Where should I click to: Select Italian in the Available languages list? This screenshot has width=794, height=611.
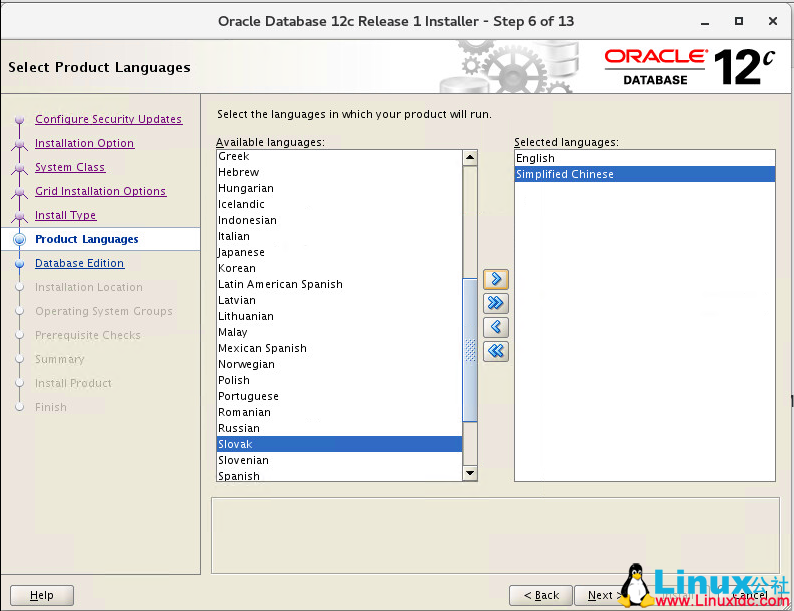click(x=339, y=236)
